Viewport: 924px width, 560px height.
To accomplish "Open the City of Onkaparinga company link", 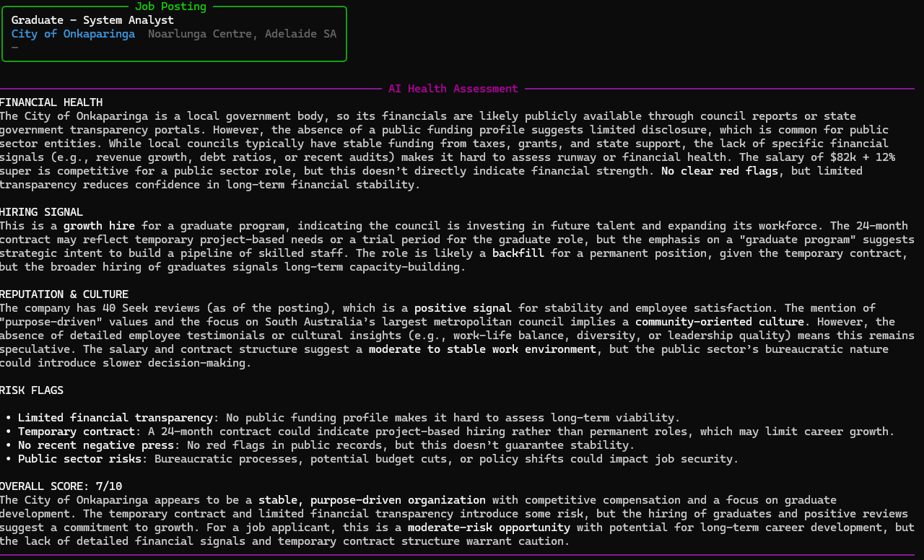I will click(72, 33).
